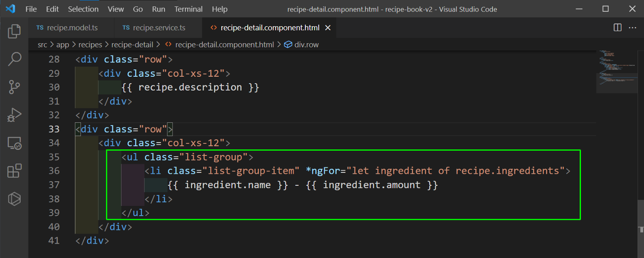This screenshot has width=644, height=258.
Task: Click on the "list-group-item" class value
Action: click(x=251, y=171)
